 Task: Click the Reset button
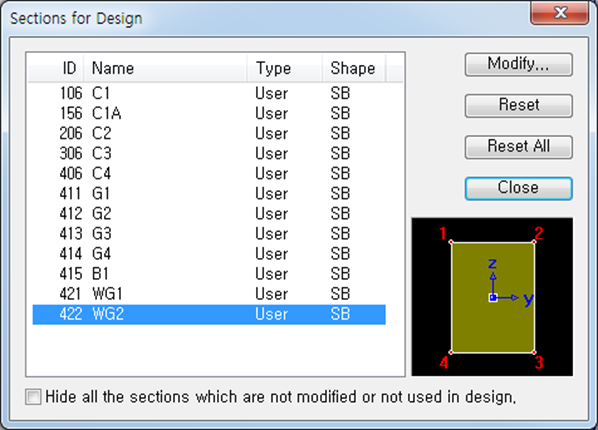pyautogui.click(x=518, y=106)
